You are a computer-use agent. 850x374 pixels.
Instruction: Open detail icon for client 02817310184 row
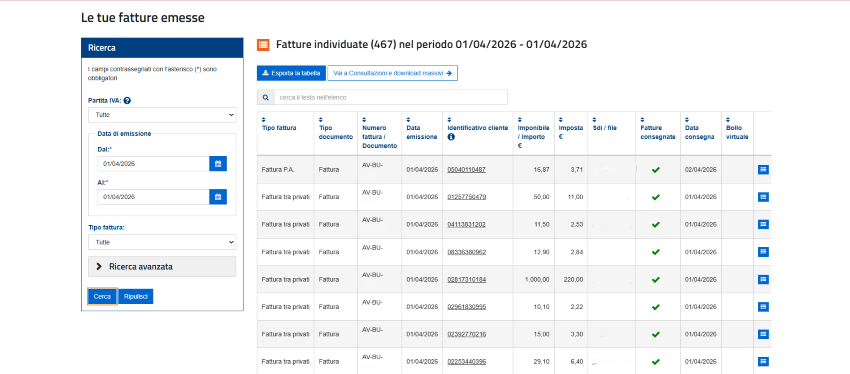(x=763, y=279)
